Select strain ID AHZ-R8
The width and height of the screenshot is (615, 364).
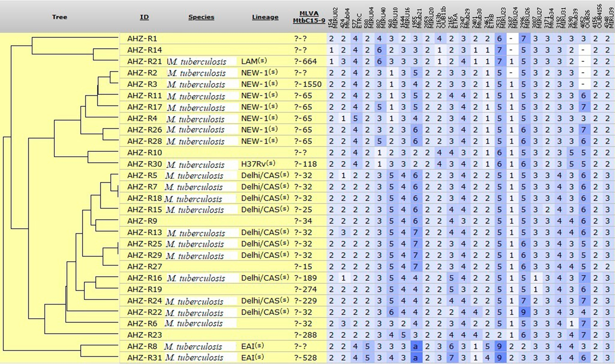click(x=142, y=346)
